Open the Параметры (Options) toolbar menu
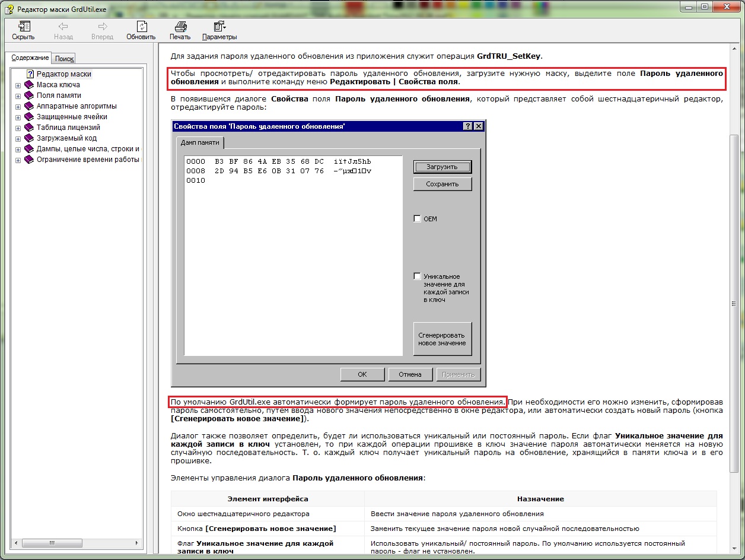 point(219,27)
